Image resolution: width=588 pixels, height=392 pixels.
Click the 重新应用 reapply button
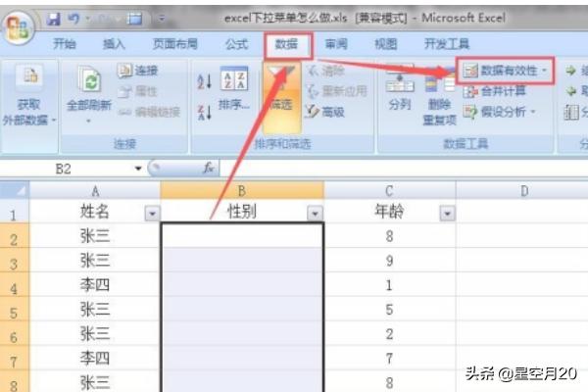337,91
